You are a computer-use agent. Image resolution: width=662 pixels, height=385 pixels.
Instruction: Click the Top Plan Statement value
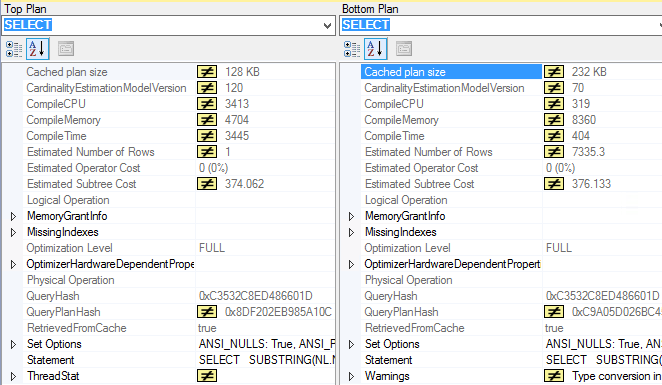pos(266,360)
